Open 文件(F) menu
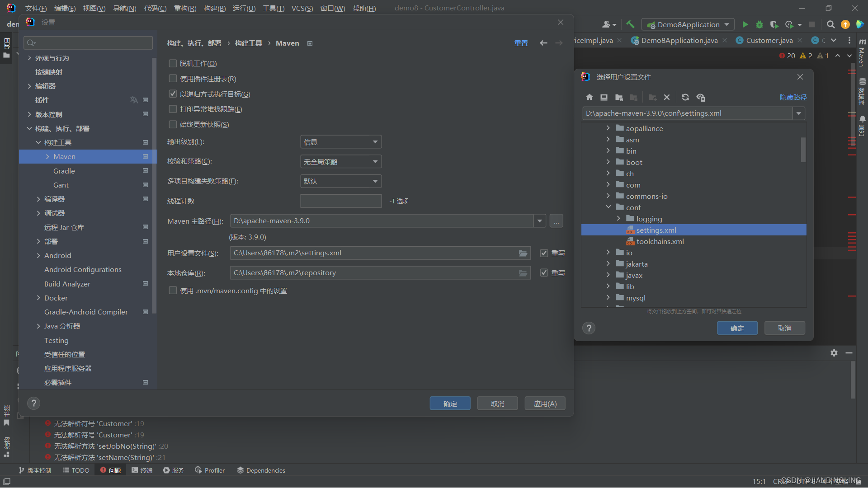This screenshot has height=488, width=868. pos(36,8)
